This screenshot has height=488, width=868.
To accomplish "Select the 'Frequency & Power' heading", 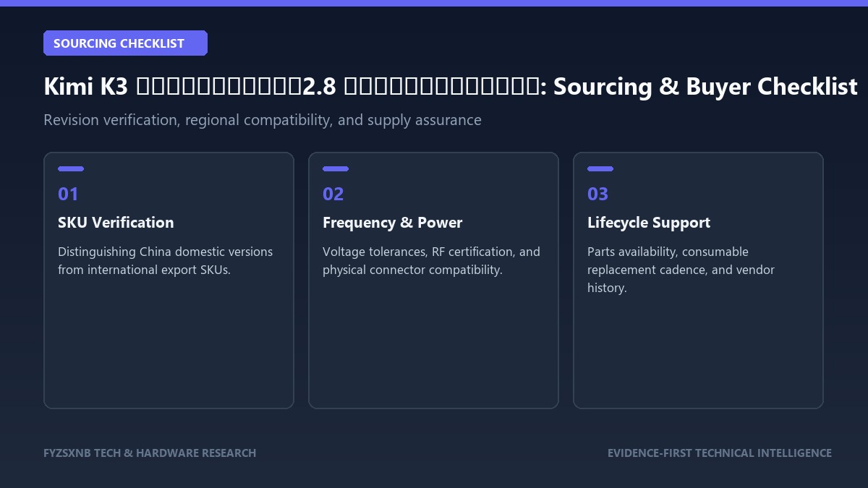I will (392, 223).
